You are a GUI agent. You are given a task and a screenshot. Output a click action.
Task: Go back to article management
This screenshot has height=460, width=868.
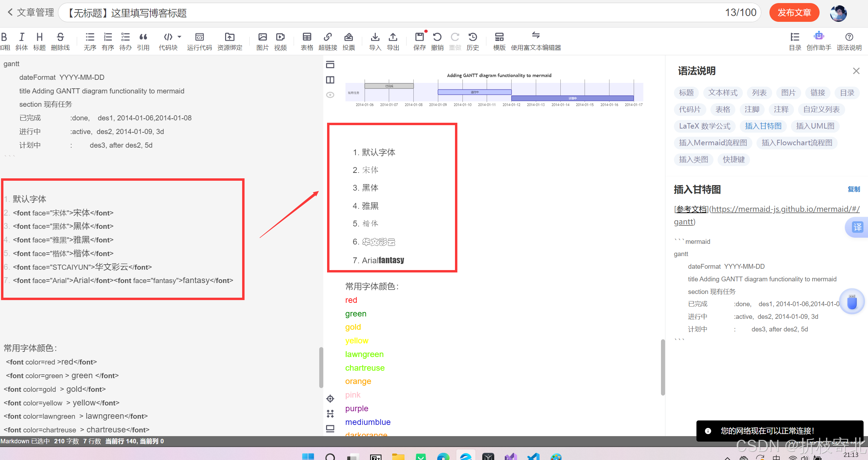(31, 13)
